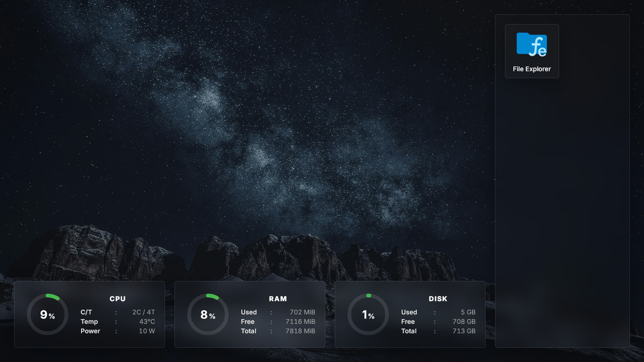
Task: Click the RAM 8% circular gauge
Action: 208,314
